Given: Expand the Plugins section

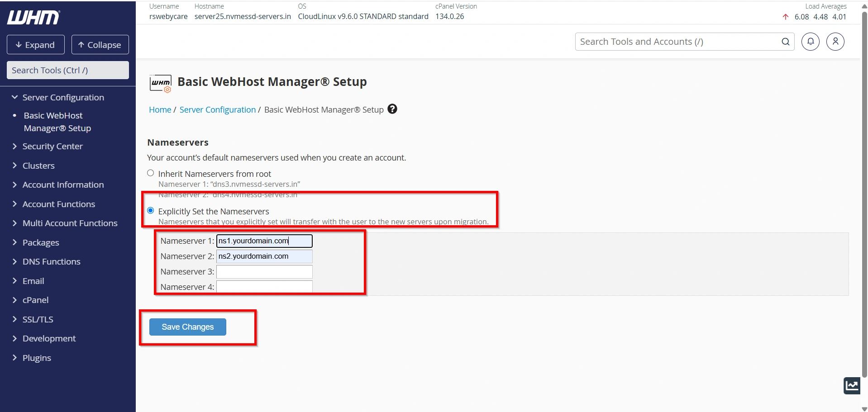Looking at the screenshot, I should click(32, 358).
